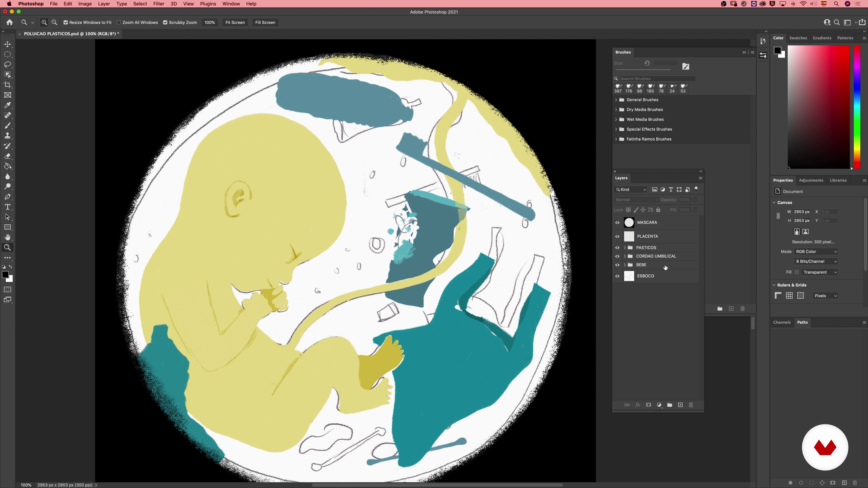Click the Zoom In magnifier icon
The image size is (868, 488).
[x=44, y=23]
